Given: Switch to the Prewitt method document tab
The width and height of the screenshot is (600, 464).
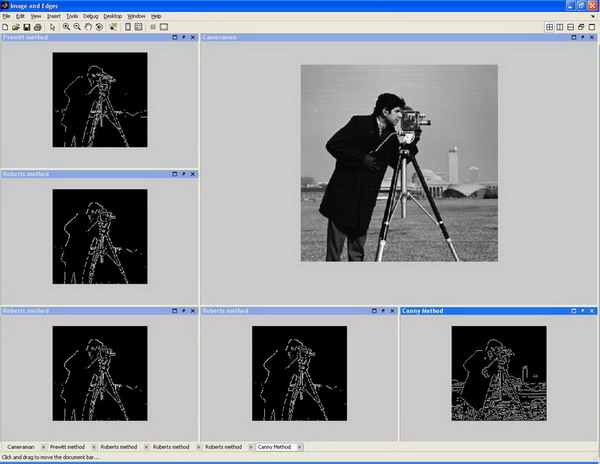Looking at the screenshot, I should coord(67,447).
